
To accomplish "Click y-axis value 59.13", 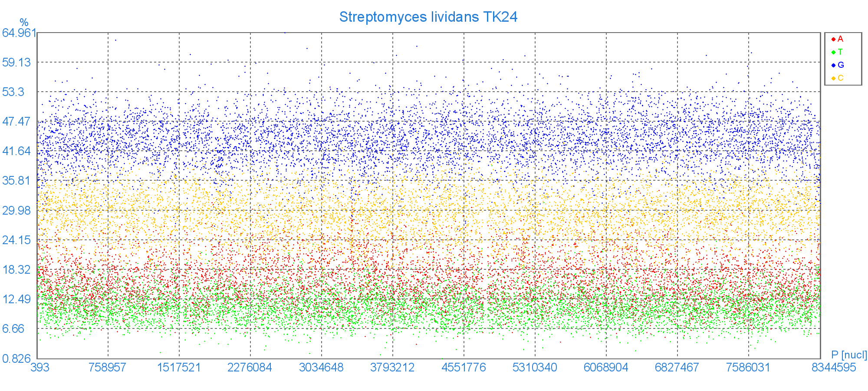I will [16, 62].
